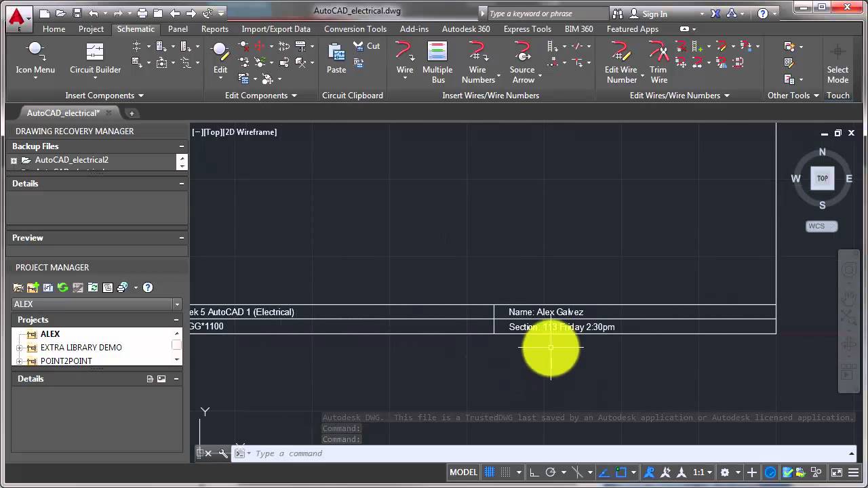
Task: Open the Home ribbon tab
Action: click(54, 29)
